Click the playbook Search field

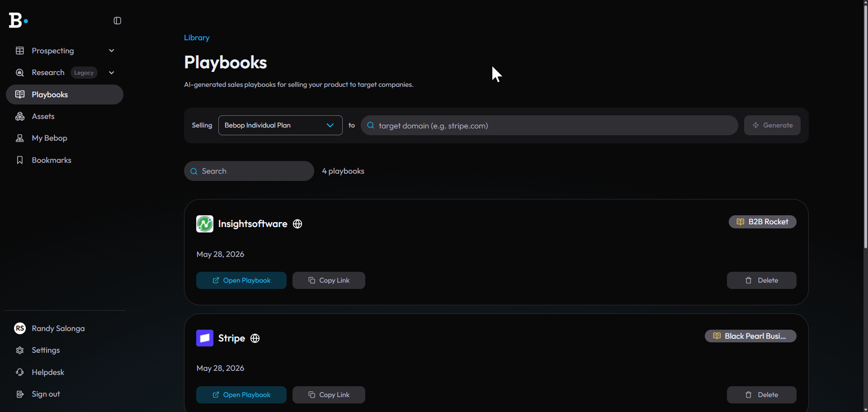(249, 171)
